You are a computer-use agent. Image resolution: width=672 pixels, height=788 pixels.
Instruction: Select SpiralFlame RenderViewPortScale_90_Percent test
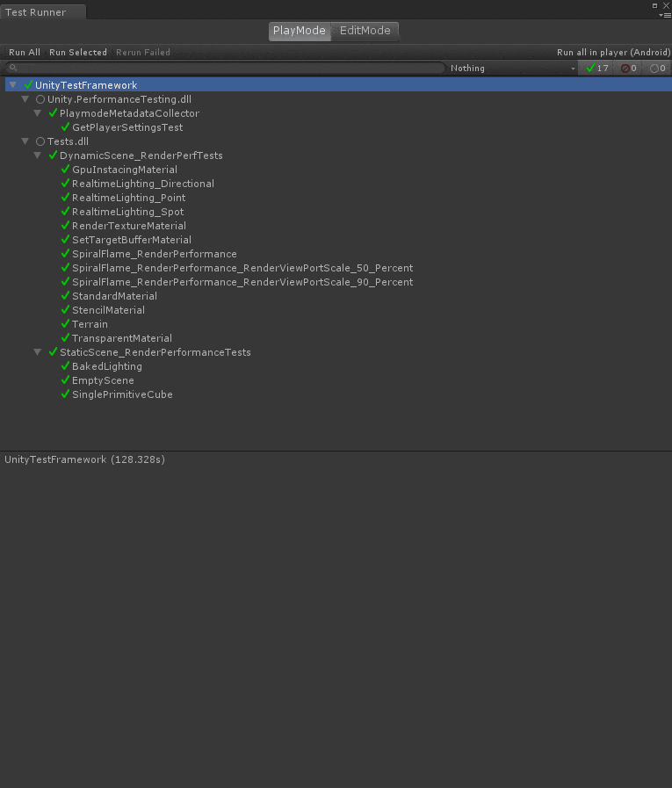coord(242,283)
